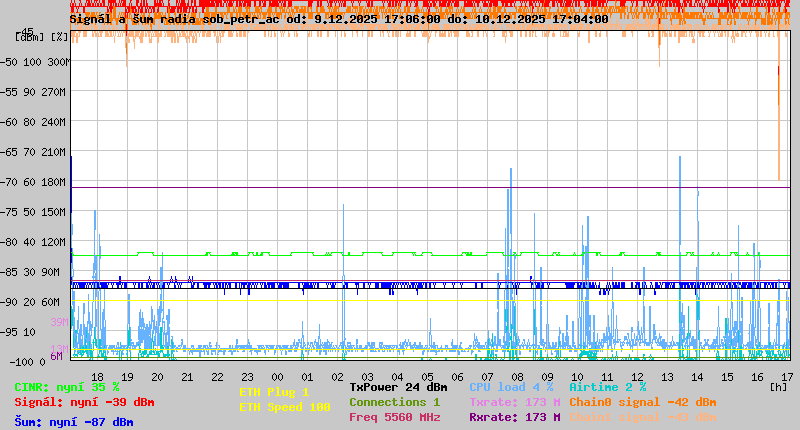Click the '16' hour tick on the x-axis
Image resolution: width=800 pixels, height=430 pixels.
(x=757, y=377)
